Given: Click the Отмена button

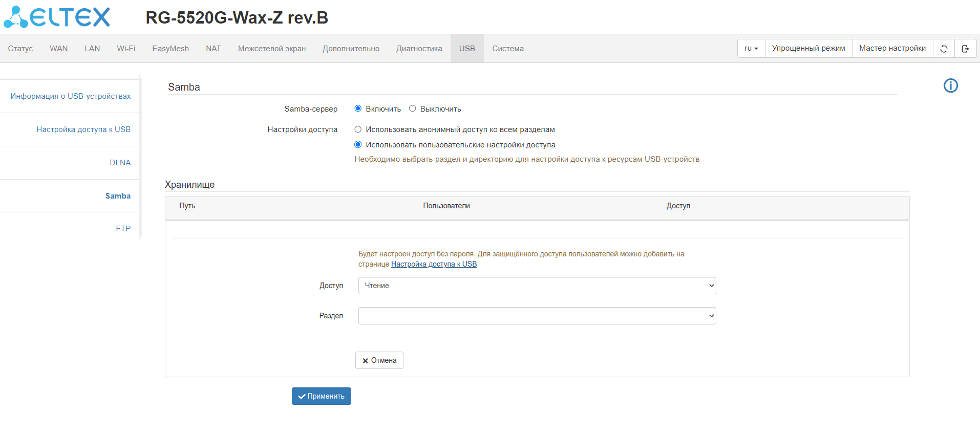Looking at the screenshot, I should 379,360.
